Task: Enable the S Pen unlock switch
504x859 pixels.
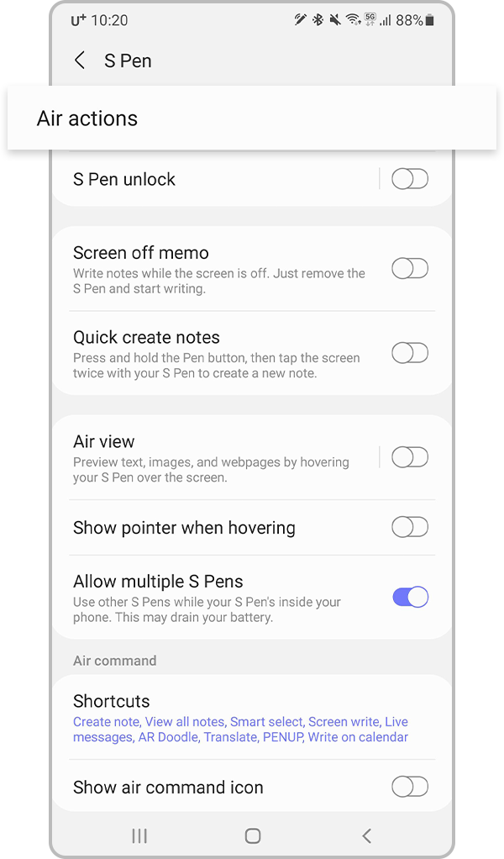Action: click(410, 178)
